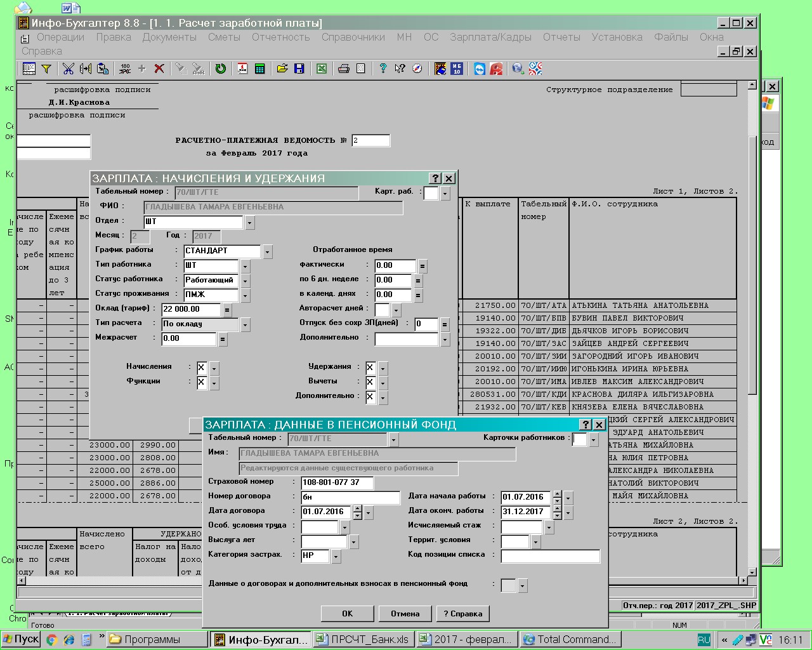Click the What's This pointer help icon

tap(400, 69)
